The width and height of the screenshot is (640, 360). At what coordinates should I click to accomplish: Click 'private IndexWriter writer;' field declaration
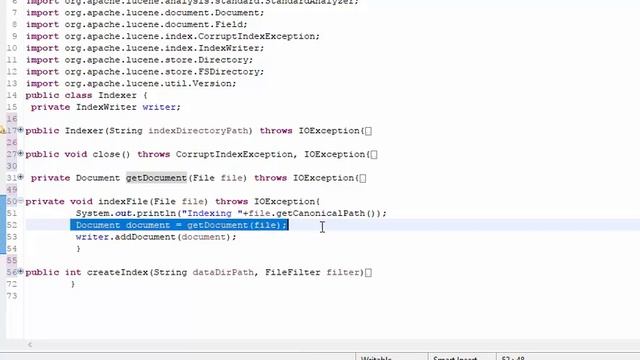tap(106, 107)
